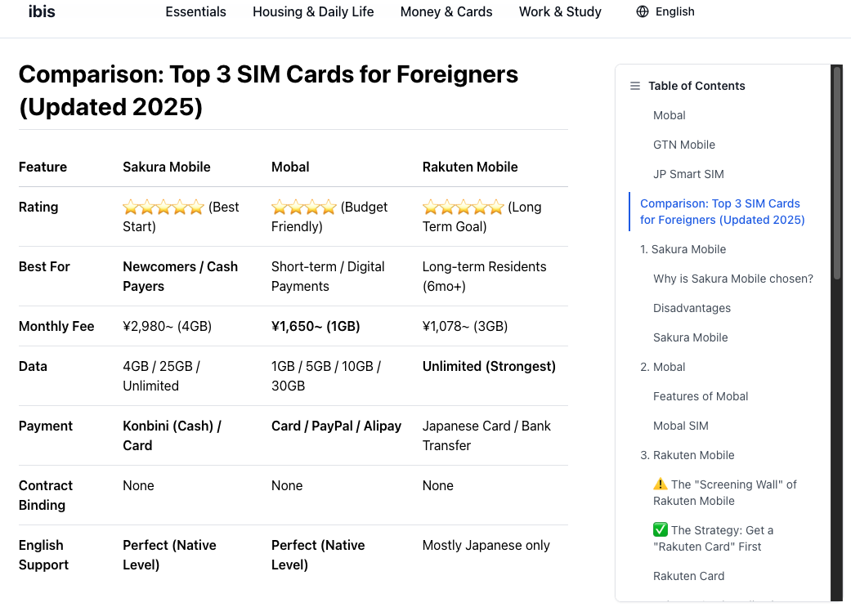
Task: Go to JP Smart SIM in contents
Action: pos(688,174)
